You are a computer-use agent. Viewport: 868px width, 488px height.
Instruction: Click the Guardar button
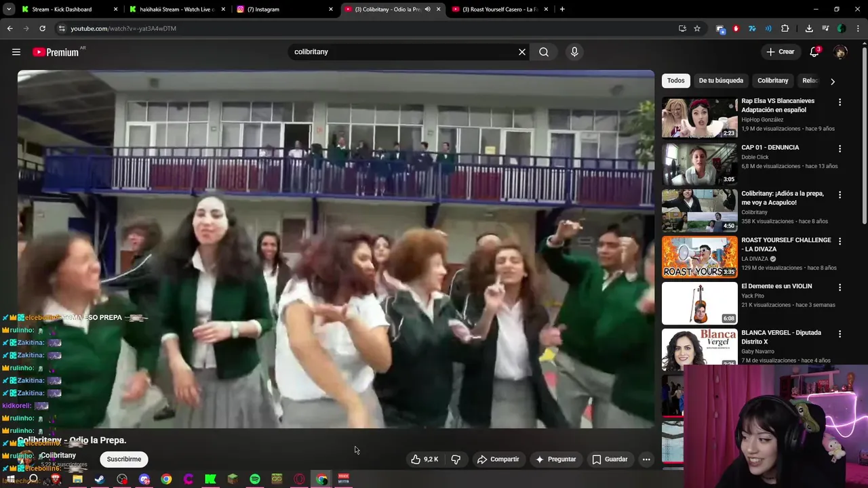610,460
